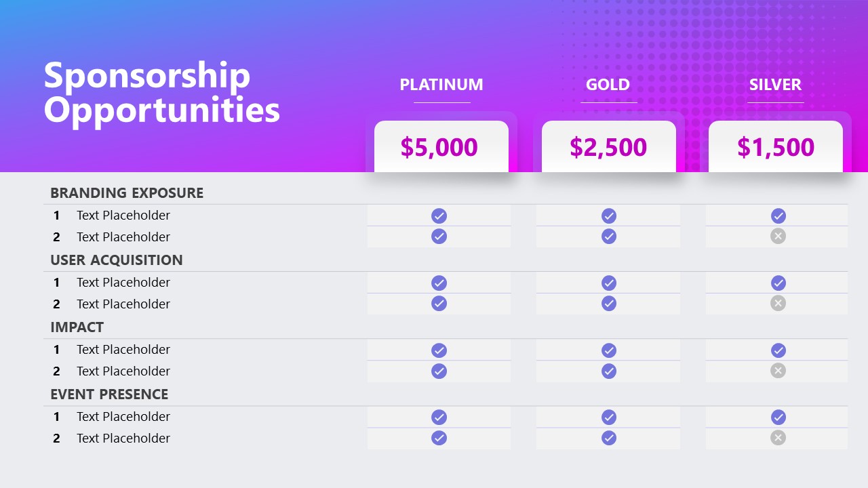This screenshot has height=488, width=868.
Task: Click Platinum checkmark for Branding Exposure row 1
Action: 439,216
